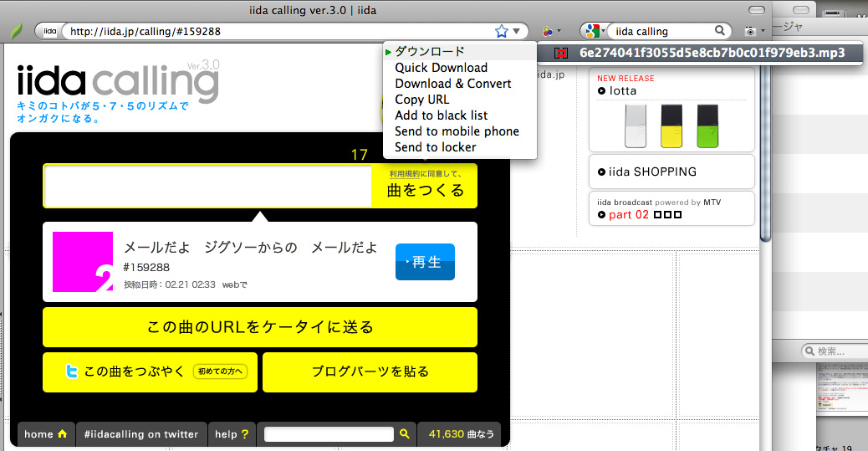The height and width of the screenshot is (451, 868).
Task: Click the magenta song thumbnail
Action: click(x=83, y=262)
